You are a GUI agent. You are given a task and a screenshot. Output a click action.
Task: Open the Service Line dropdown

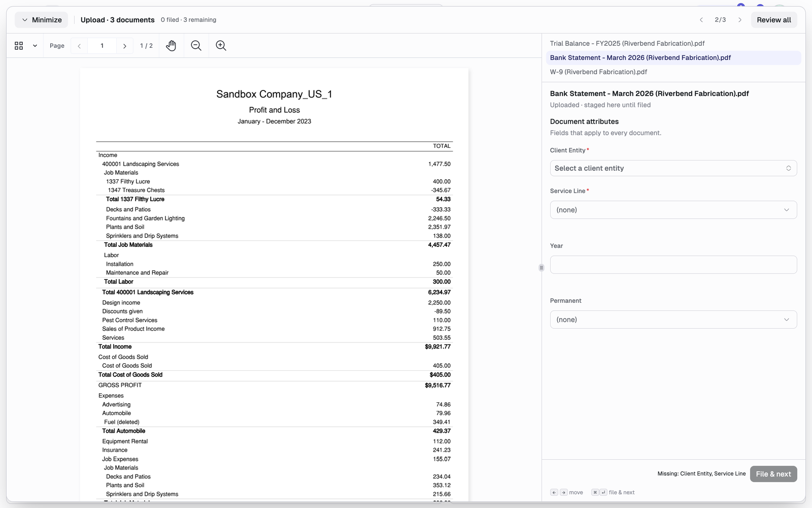point(673,210)
